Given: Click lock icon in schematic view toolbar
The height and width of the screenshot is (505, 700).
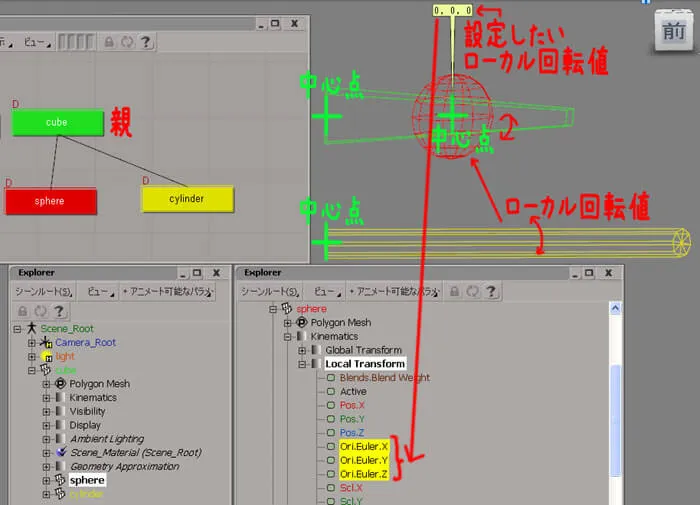Looking at the screenshot, I should pos(109,42).
